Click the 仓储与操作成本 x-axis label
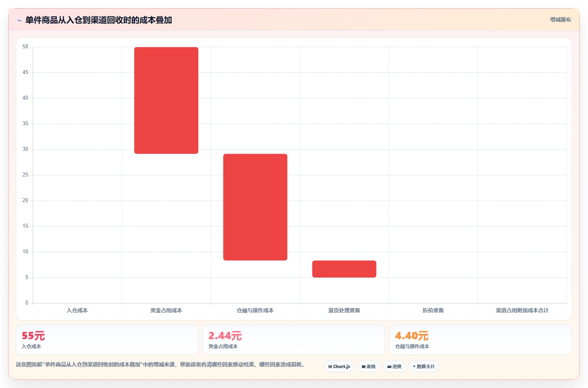588x388 pixels. click(x=255, y=310)
